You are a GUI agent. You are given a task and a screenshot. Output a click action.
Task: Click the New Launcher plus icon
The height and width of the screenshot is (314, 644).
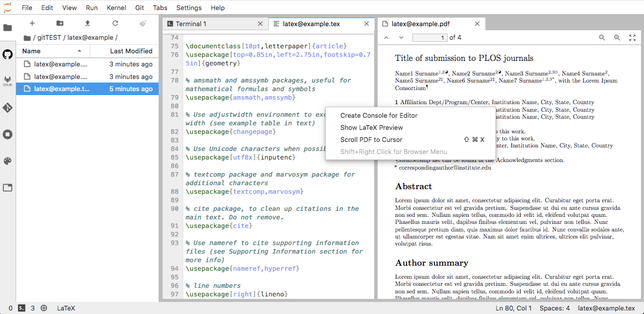coord(32,23)
